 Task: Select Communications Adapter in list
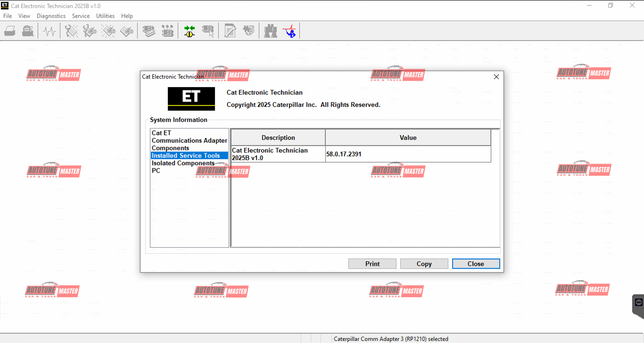tap(189, 140)
